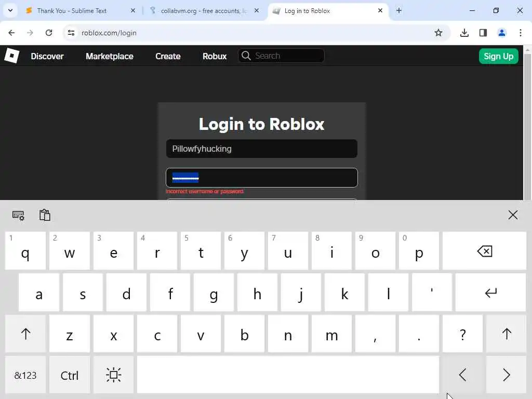Image resolution: width=532 pixels, height=399 pixels.
Task: Tap the q key
Action: pyautogui.click(x=25, y=251)
